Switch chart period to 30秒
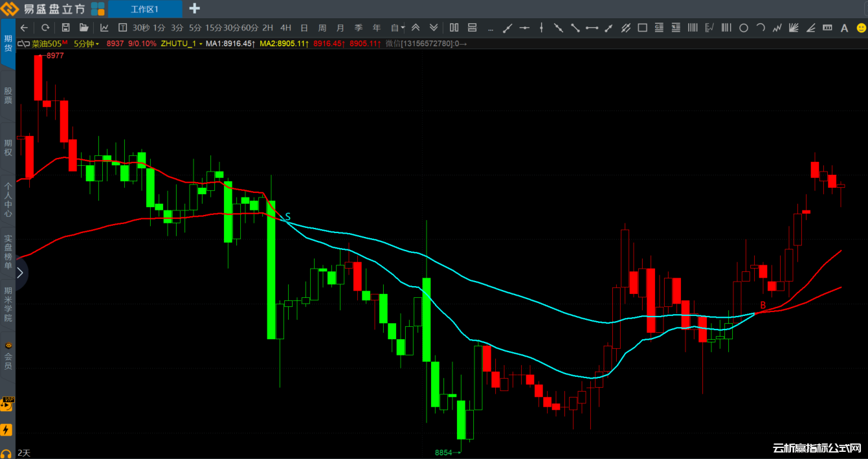Viewport: 868px width, 459px height. tap(141, 28)
